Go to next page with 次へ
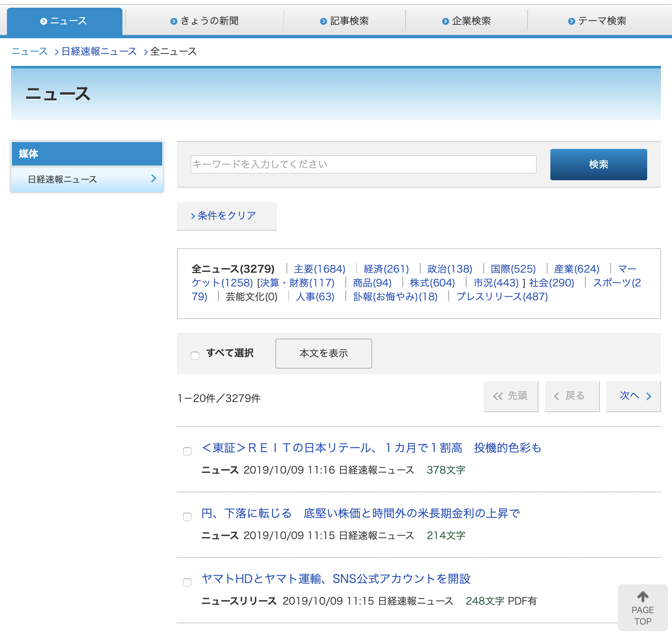The height and width of the screenshot is (638, 672). (633, 396)
